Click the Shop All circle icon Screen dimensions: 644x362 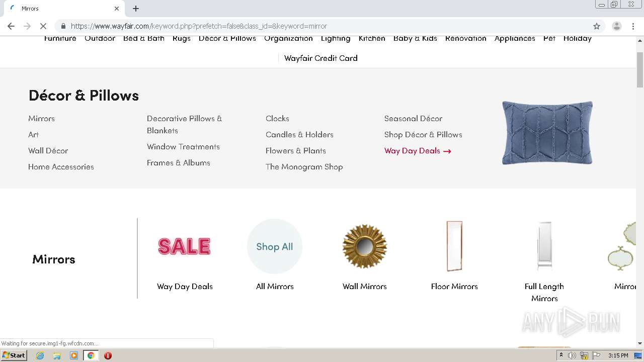pyautogui.click(x=275, y=246)
